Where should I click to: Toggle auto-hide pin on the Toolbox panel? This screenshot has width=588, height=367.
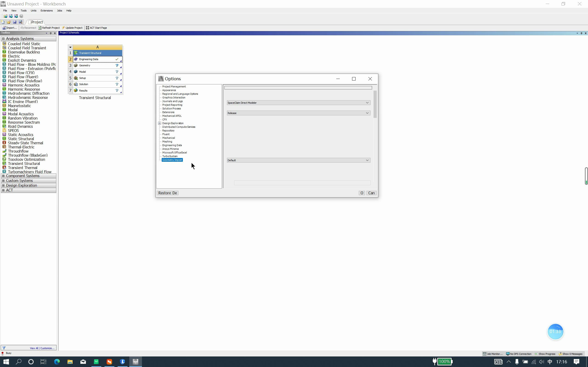click(x=51, y=33)
